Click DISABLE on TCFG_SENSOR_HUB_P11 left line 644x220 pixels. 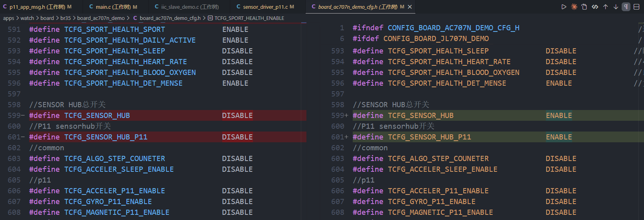click(237, 137)
